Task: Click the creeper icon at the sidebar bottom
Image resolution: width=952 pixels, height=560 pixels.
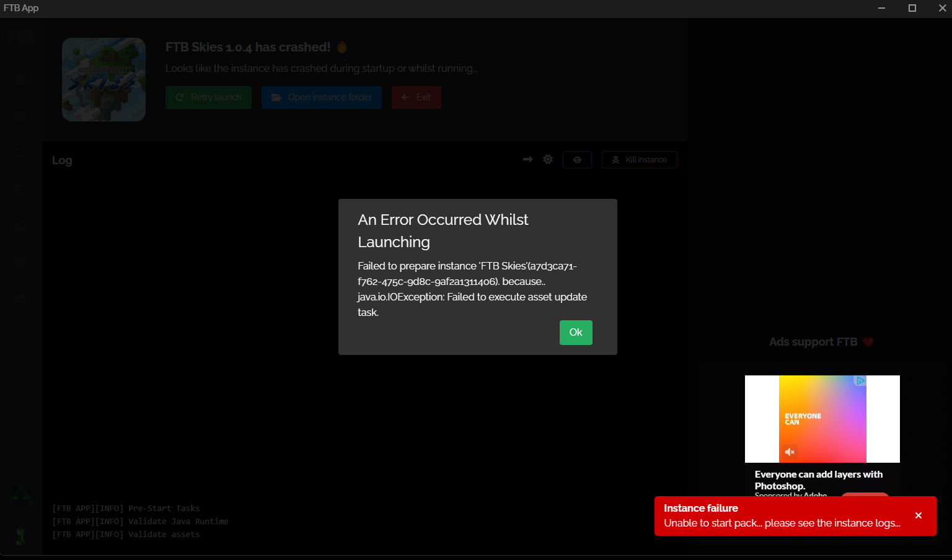Action: [x=20, y=536]
